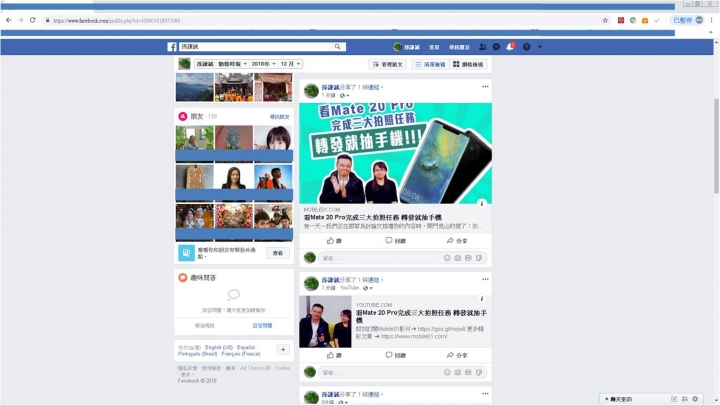Share the first post
Image resolution: width=720 pixels, height=405 pixels.
pos(457,241)
